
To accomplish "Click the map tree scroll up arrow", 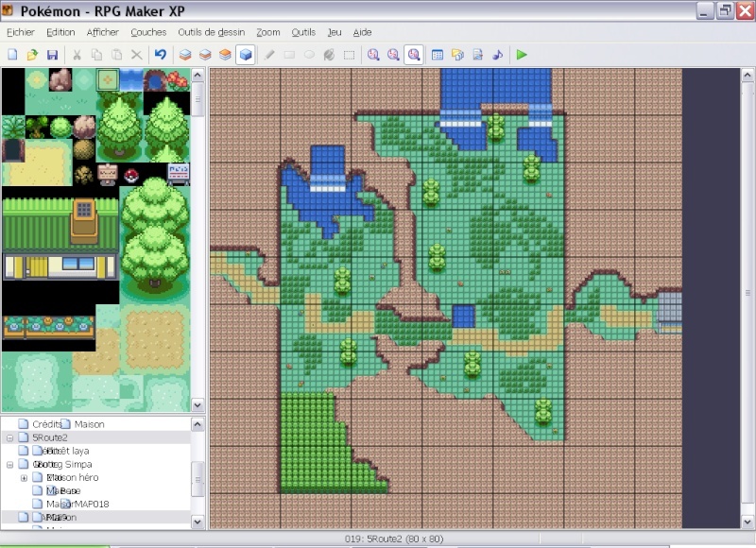I will 198,424.
